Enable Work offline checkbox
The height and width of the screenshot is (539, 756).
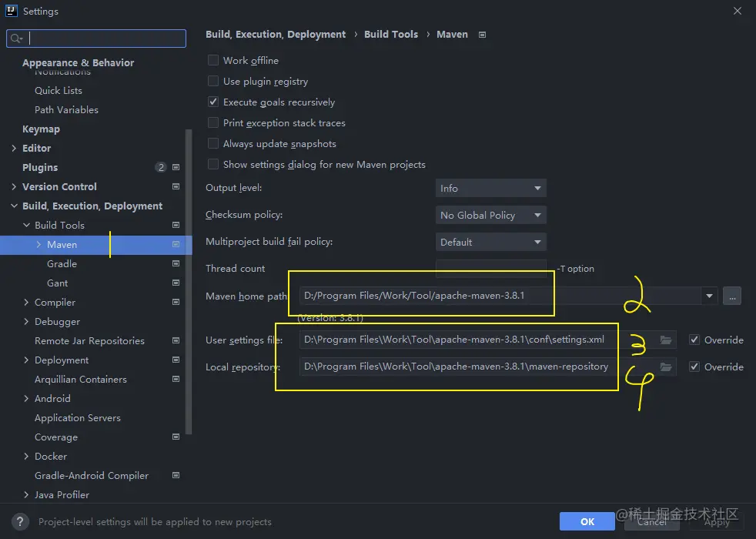(x=213, y=60)
